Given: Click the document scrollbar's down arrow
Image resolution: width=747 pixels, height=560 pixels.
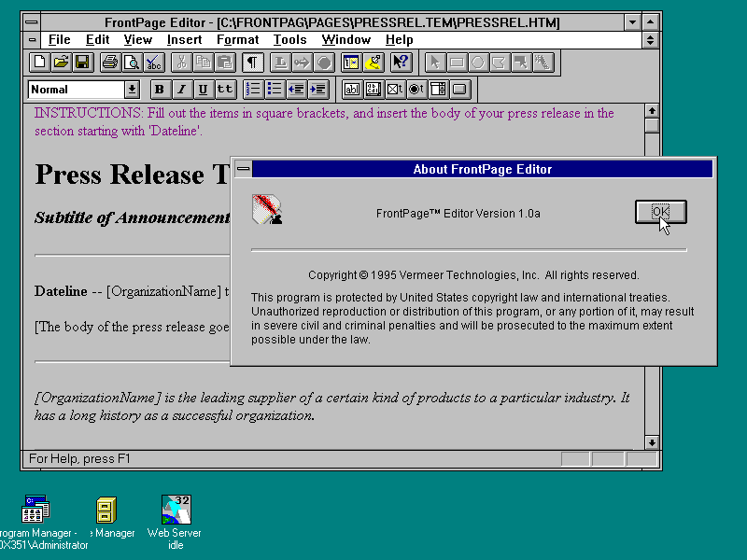Looking at the screenshot, I should pyautogui.click(x=652, y=442).
